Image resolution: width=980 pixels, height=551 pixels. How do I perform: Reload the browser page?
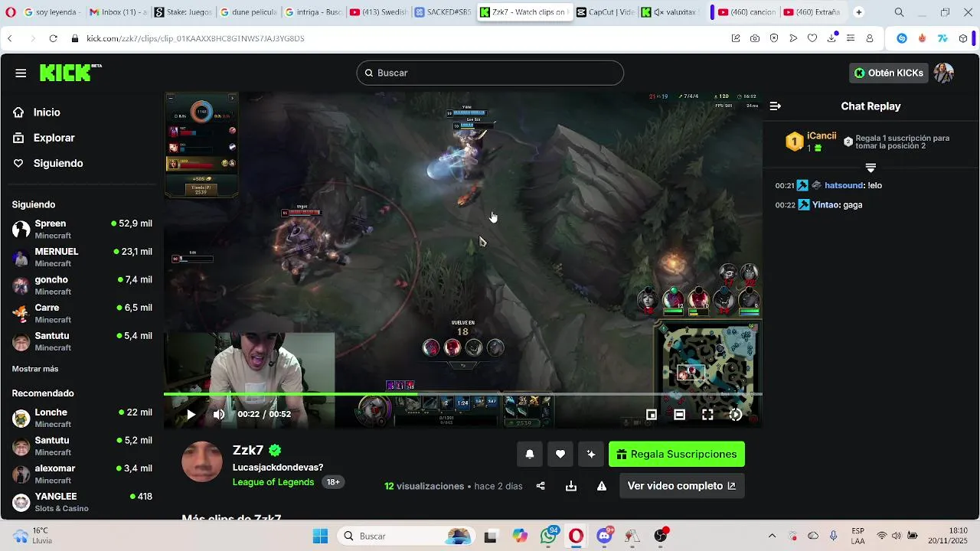[x=53, y=38]
